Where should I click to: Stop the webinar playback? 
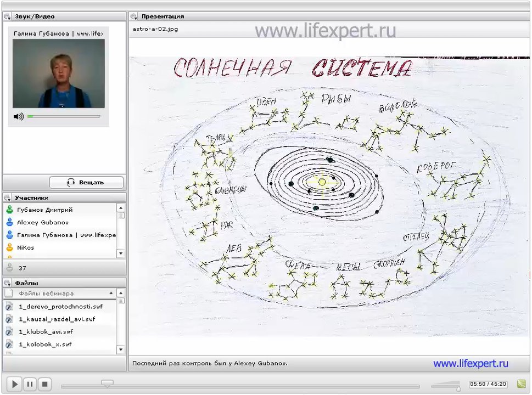point(44,384)
